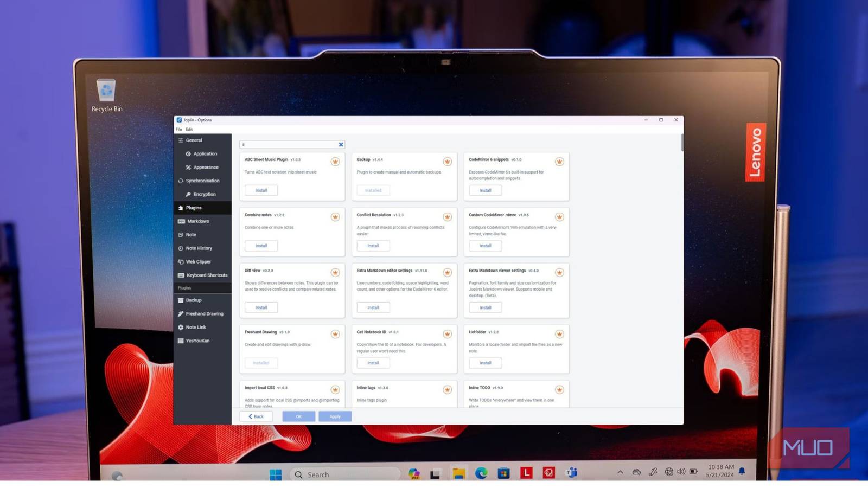Install the Diff view plugin

(261, 307)
